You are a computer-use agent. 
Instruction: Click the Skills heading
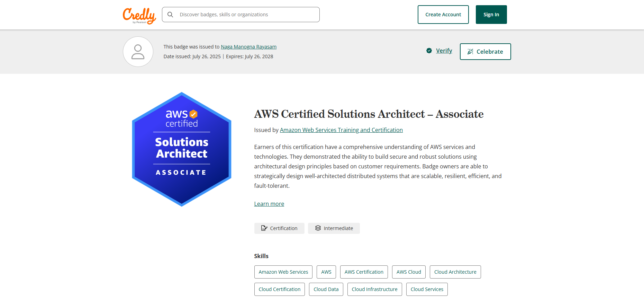(261, 256)
